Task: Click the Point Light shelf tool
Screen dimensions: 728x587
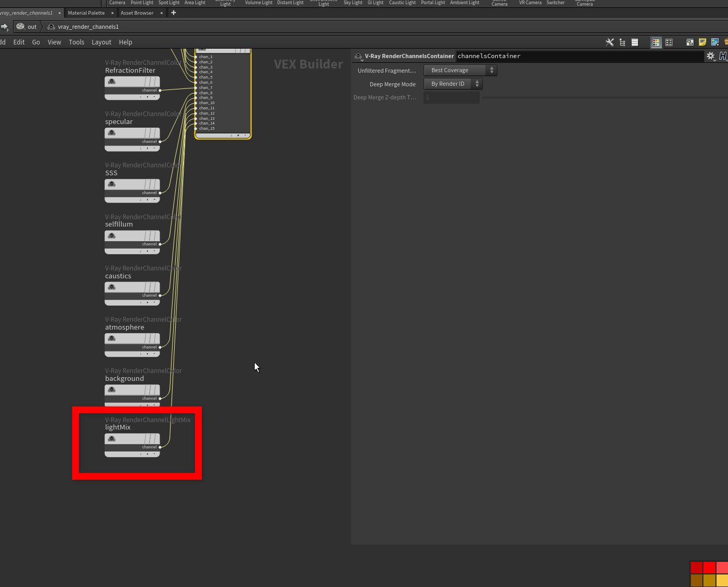Action: click(x=142, y=3)
